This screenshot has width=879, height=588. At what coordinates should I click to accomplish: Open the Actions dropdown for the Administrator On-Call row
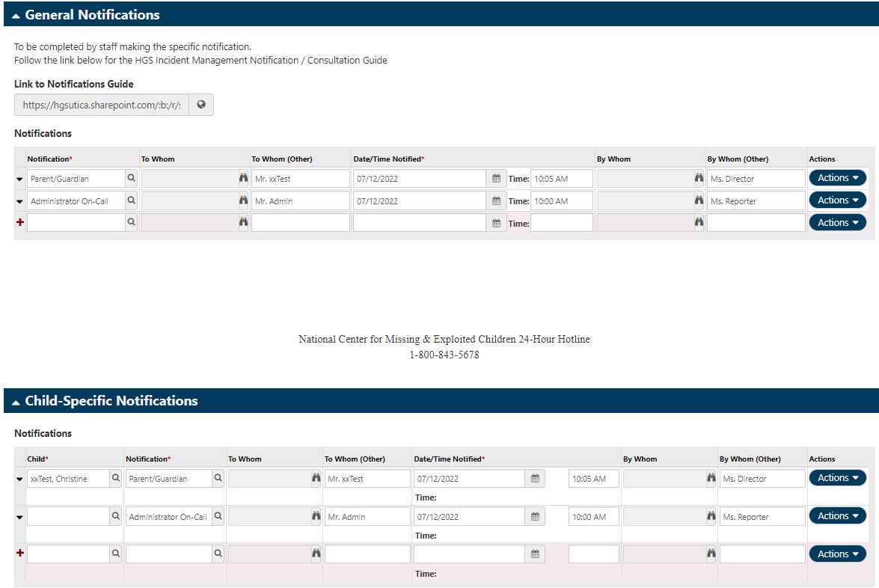click(x=837, y=200)
